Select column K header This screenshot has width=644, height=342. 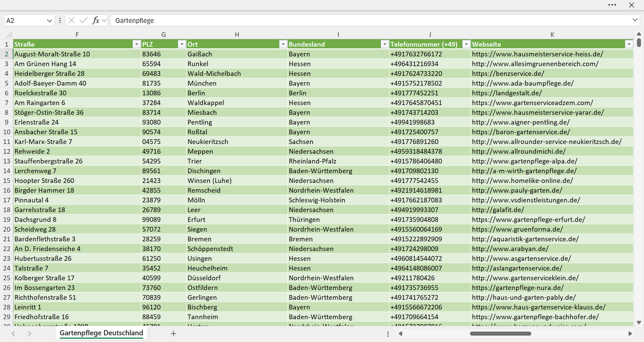pos(552,35)
